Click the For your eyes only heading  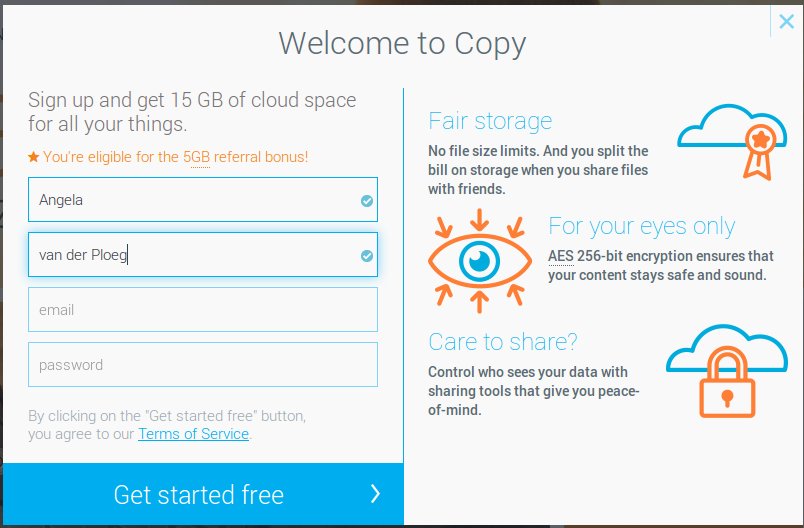click(x=641, y=226)
